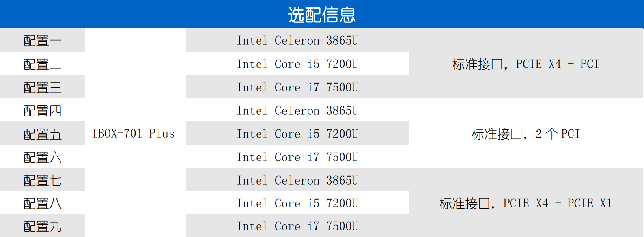The width and height of the screenshot is (644, 237).
Task: Click Intel Core i7 7500U in 配置三 row
Action: click(x=297, y=87)
